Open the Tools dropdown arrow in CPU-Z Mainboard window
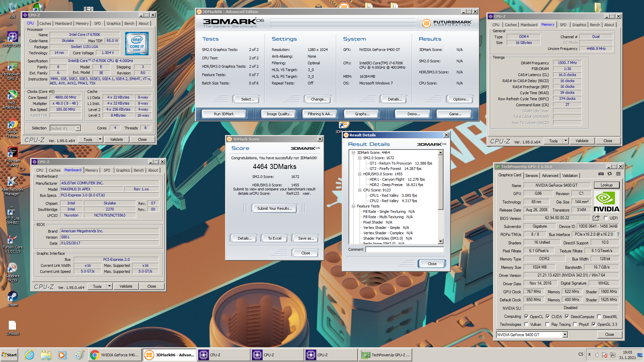644x362 pixels. (109, 286)
